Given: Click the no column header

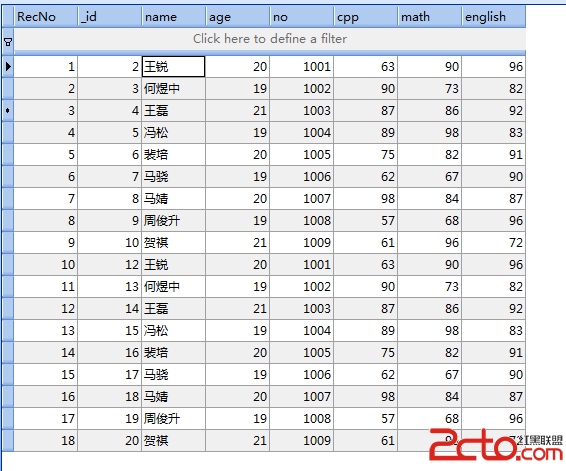Looking at the screenshot, I should (x=301, y=17).
